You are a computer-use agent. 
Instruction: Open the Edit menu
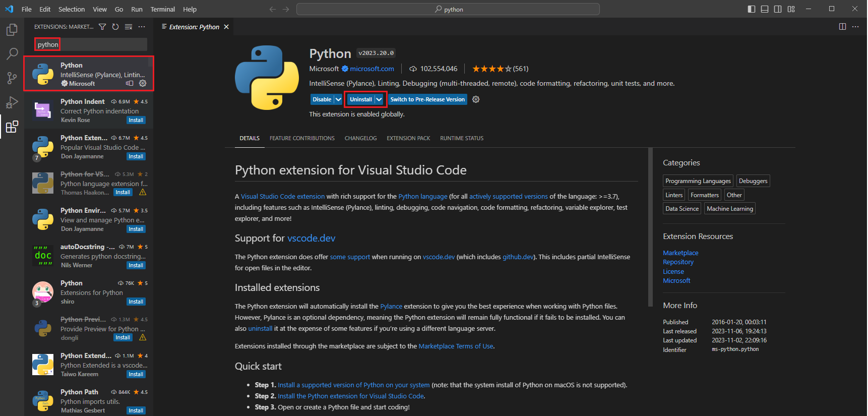45,9
